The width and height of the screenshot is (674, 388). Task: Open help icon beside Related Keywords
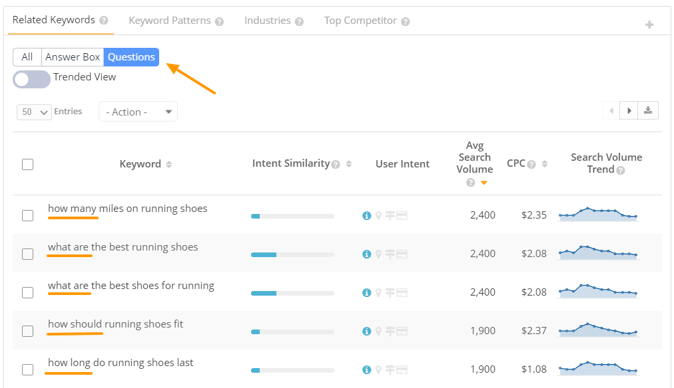point(104,20)
